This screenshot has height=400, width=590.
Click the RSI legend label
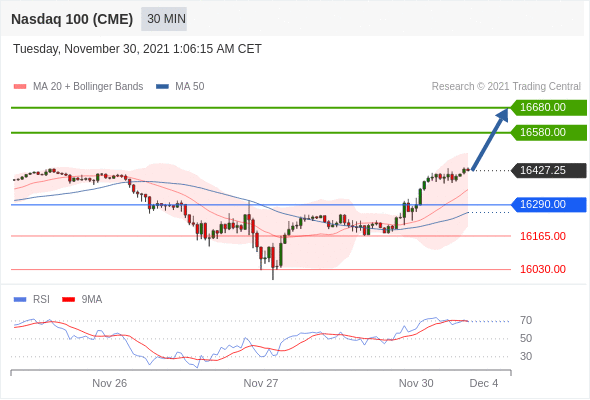click(x=41, y=300)
